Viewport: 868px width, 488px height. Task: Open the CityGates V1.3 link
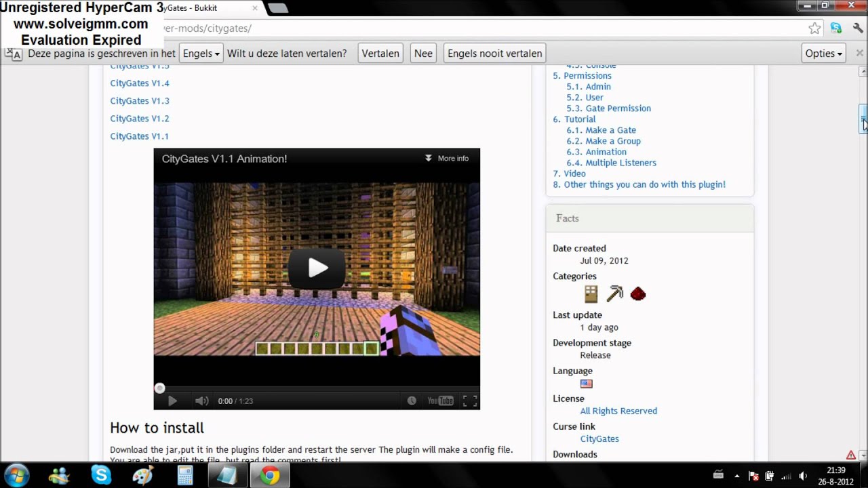click(140, 101)
